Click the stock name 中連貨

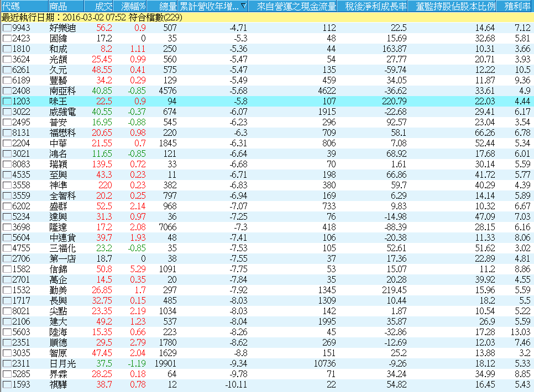point(62,238)
